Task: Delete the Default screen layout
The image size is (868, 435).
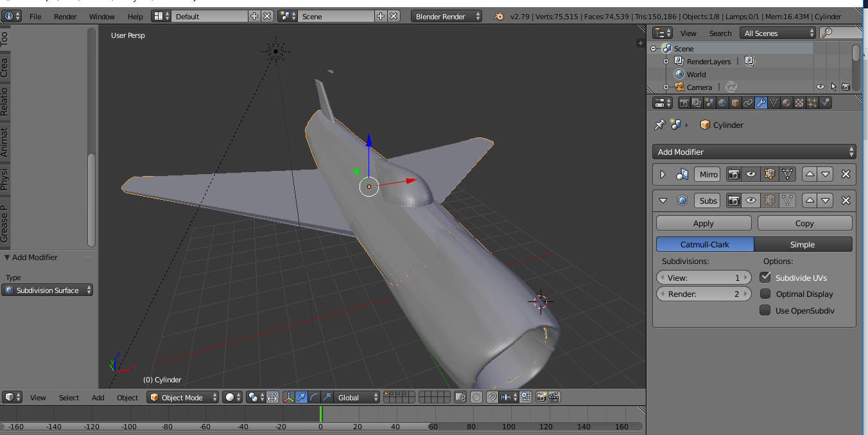Action: 267,16
